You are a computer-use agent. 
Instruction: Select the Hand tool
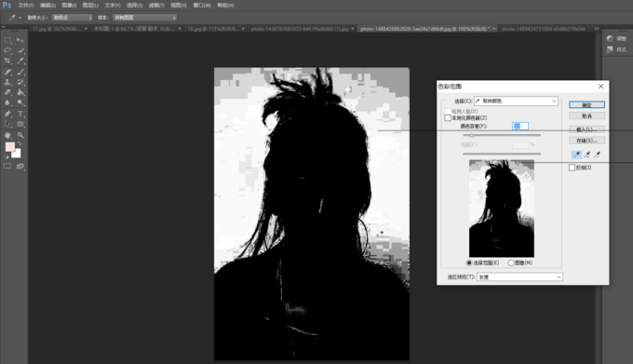[x=7, y=135]
